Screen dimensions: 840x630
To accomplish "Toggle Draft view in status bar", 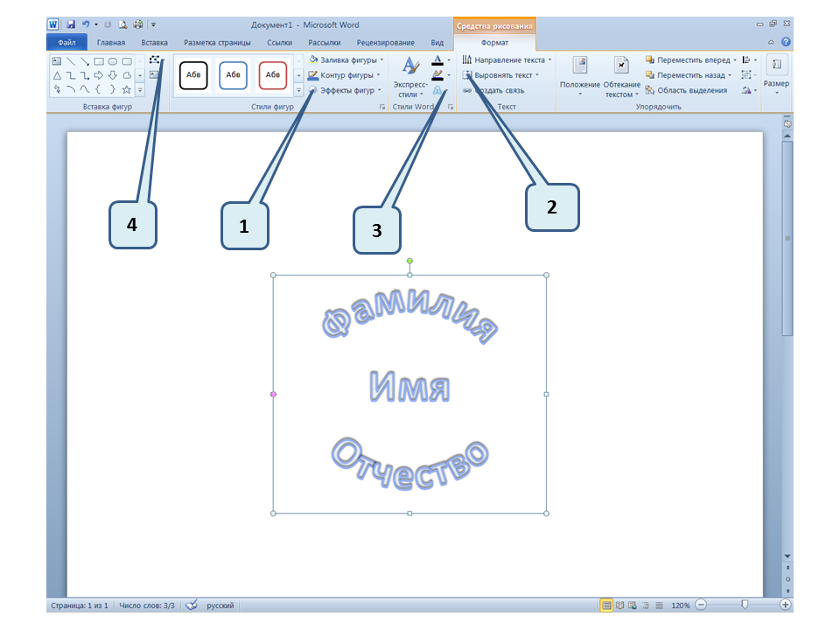I will point(658,605).
